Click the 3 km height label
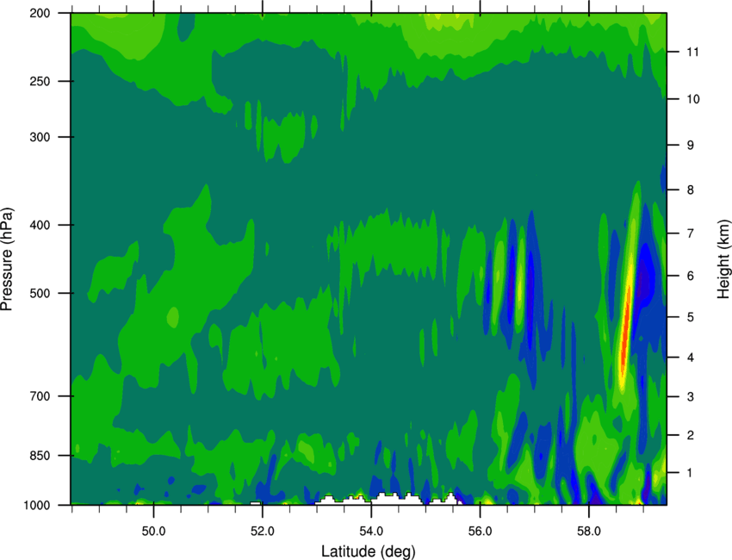This screenshot has height=560, width=732. [691, 397]
